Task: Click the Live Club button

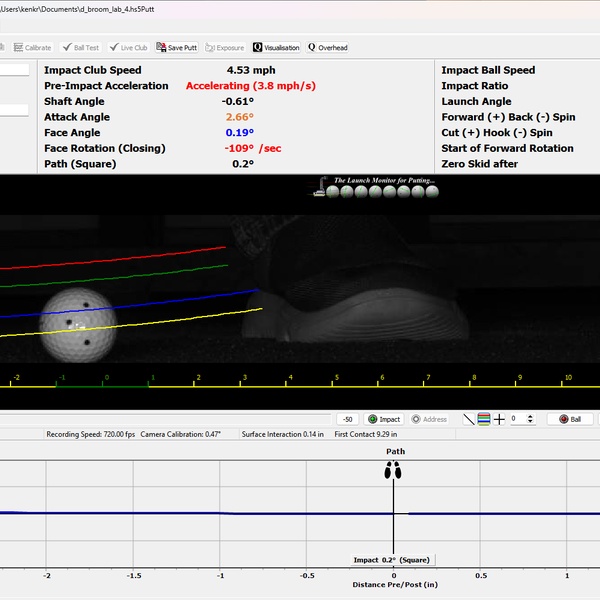Action: pos(129,47)
